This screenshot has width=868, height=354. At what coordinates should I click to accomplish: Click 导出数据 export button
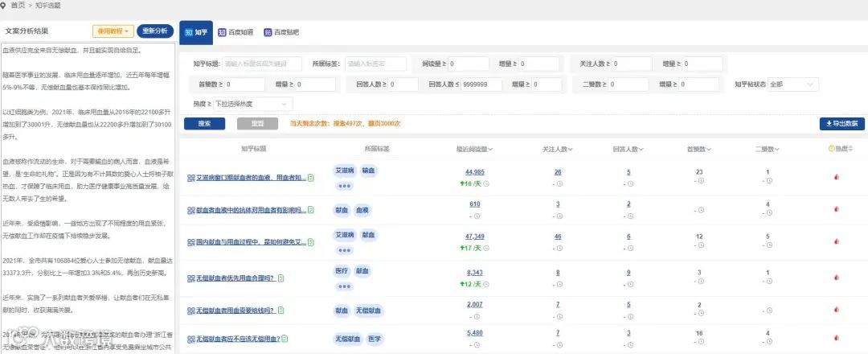(x=842, y=124)
